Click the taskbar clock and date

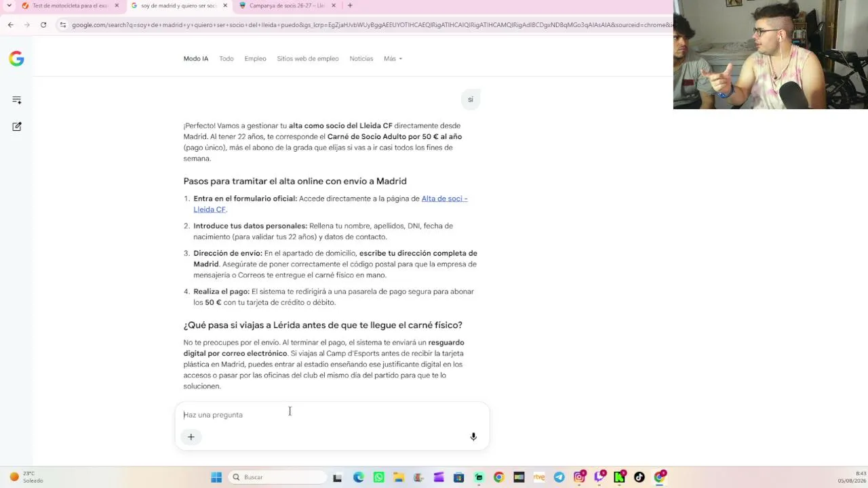[852, 477]
